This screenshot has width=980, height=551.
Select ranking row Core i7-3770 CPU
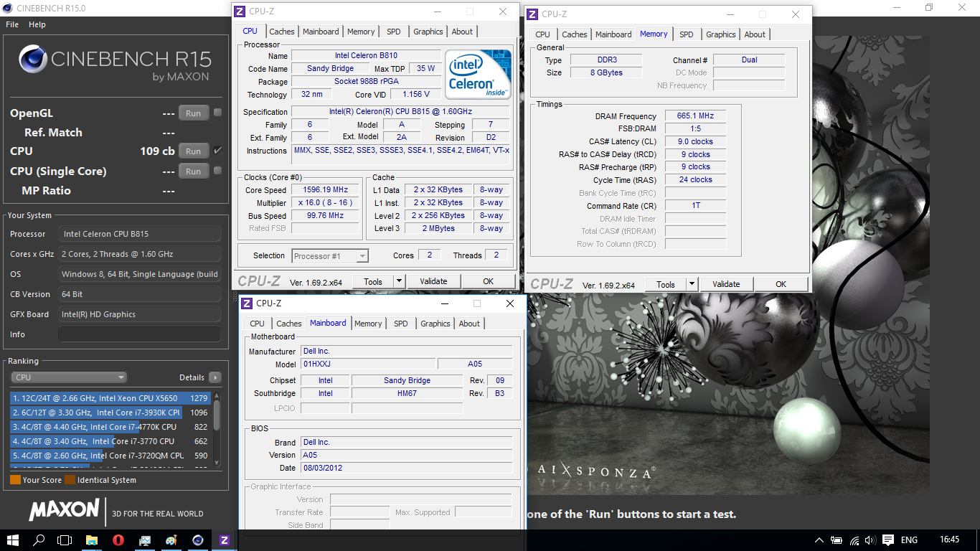(x=110, y=441)
